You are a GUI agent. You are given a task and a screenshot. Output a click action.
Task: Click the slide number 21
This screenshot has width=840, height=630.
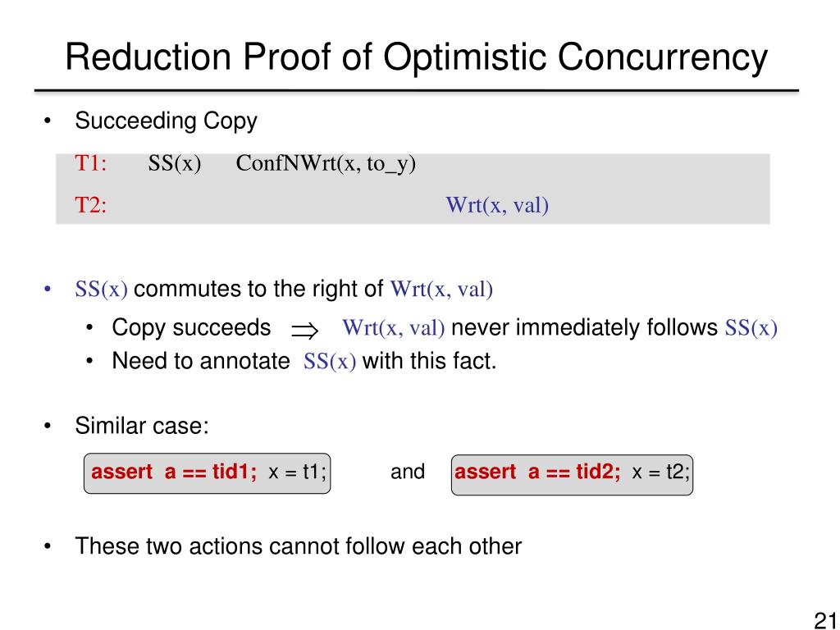tap(825, 620)
